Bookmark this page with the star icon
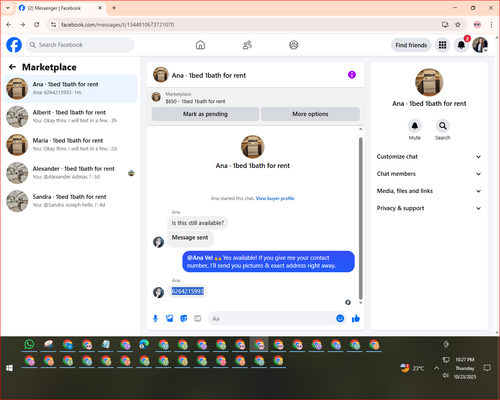Screen dimensions: 500x400 click(x=458, y=25)
